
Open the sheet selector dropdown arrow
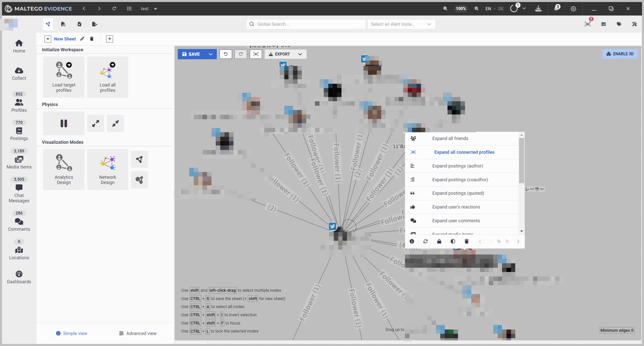point(48,39)
